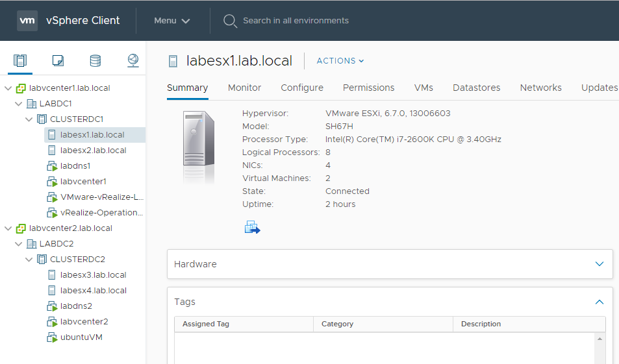This screenshot has width=619, height=364.
Task: Select the ubuntuVM tree item
Action: (81, 337)
